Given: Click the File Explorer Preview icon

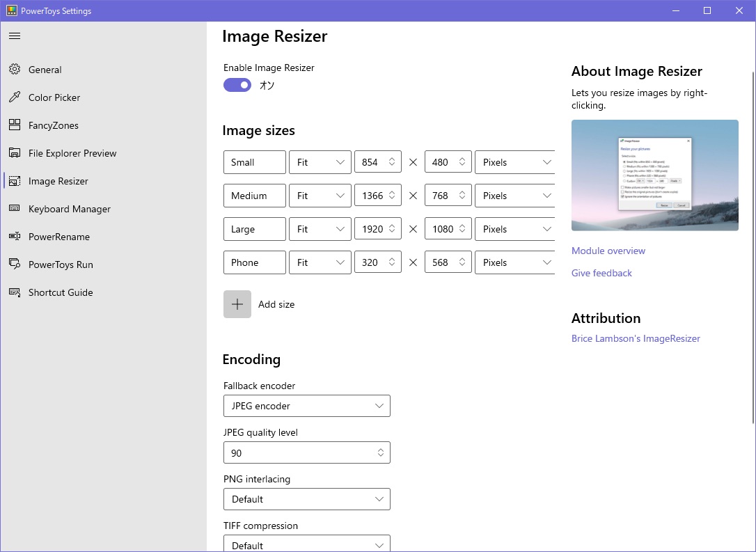Looking at the screenshot, I should [15, 153].
